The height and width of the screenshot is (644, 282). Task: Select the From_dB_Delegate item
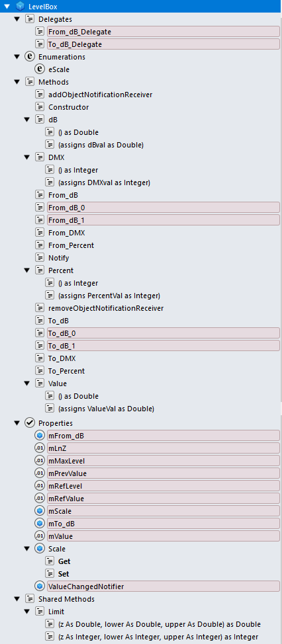(164, 32)
